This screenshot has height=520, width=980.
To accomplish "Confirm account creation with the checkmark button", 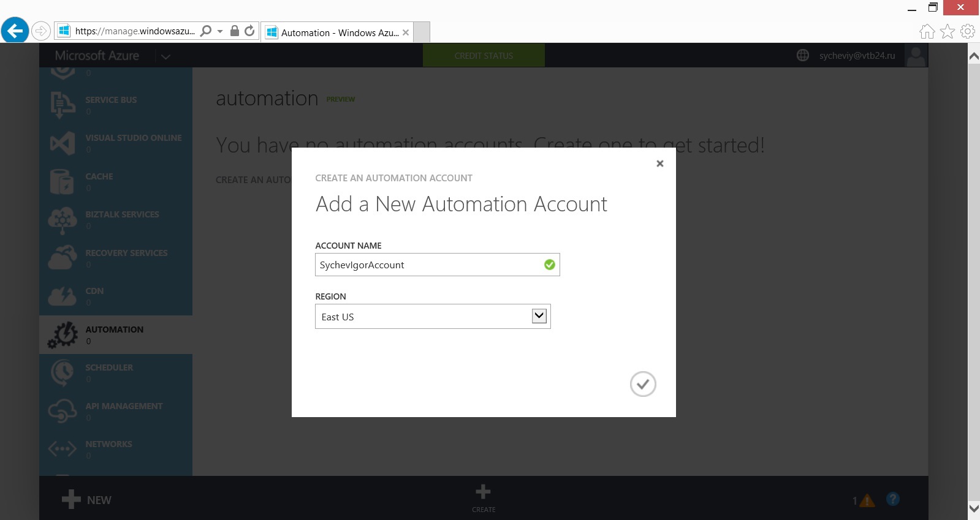I will pos(643,384).
